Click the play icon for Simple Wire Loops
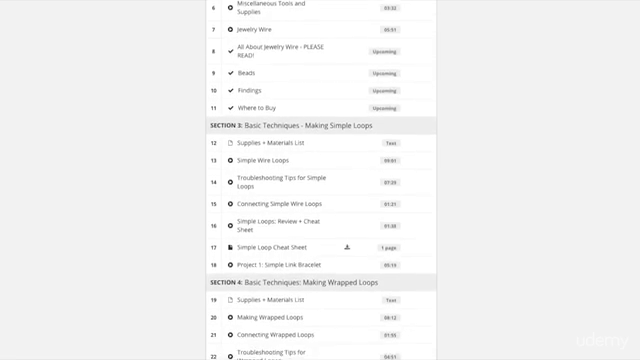640x360 pixels. pyautogui.click(x=230, y=160)
